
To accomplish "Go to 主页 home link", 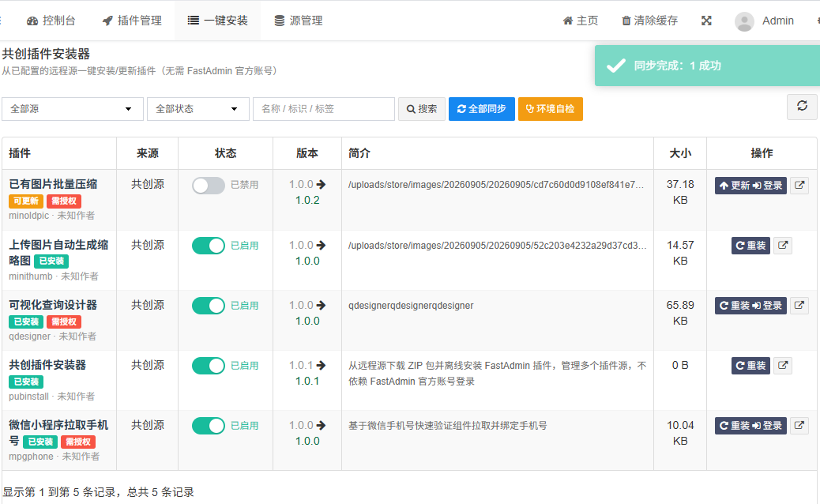I will tap(581, 21).
